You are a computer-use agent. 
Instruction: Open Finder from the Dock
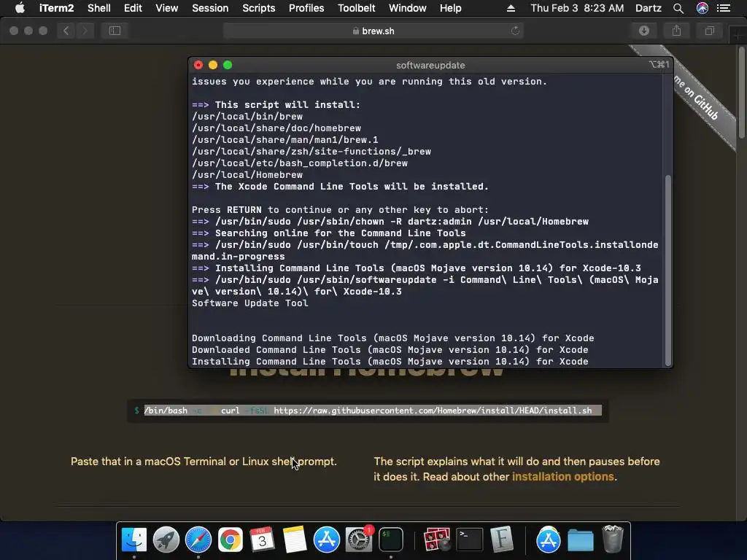pos(134,540)
